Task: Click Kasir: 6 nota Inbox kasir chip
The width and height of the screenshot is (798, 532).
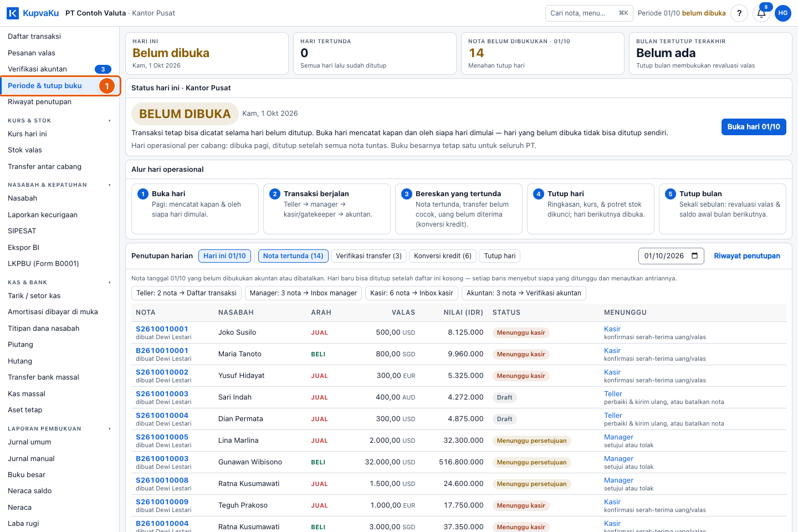Action: [x=412, y=293]
